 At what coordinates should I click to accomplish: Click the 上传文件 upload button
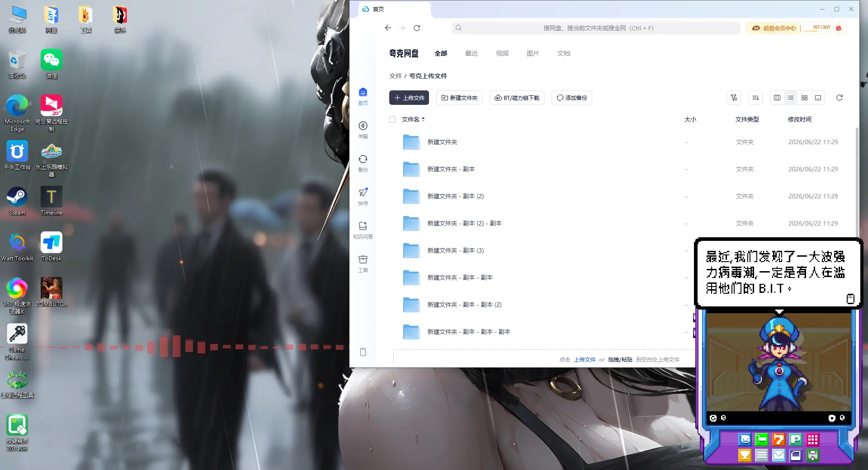[409, 98]
